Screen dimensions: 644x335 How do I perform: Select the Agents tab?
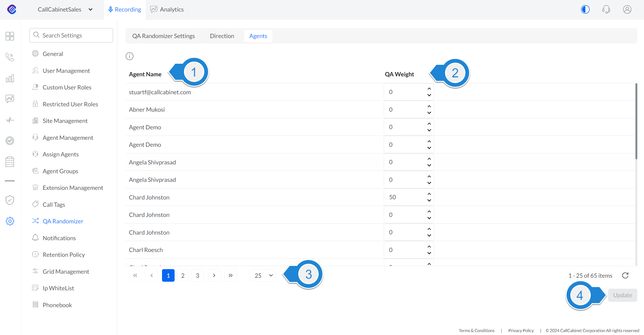(x=258, y=36)
